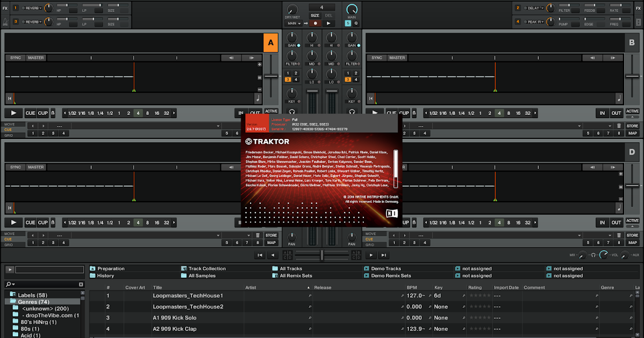Adjust the crossfader slider

coord(322,255)
